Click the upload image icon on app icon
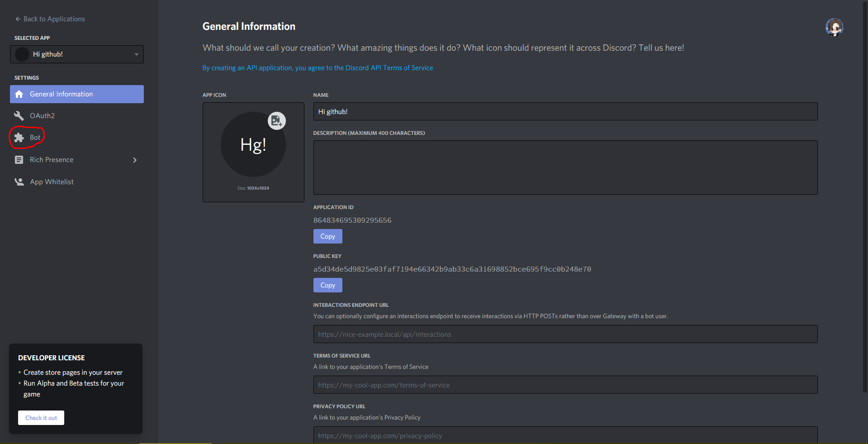 pyautogui.click(x=276, y=121)
